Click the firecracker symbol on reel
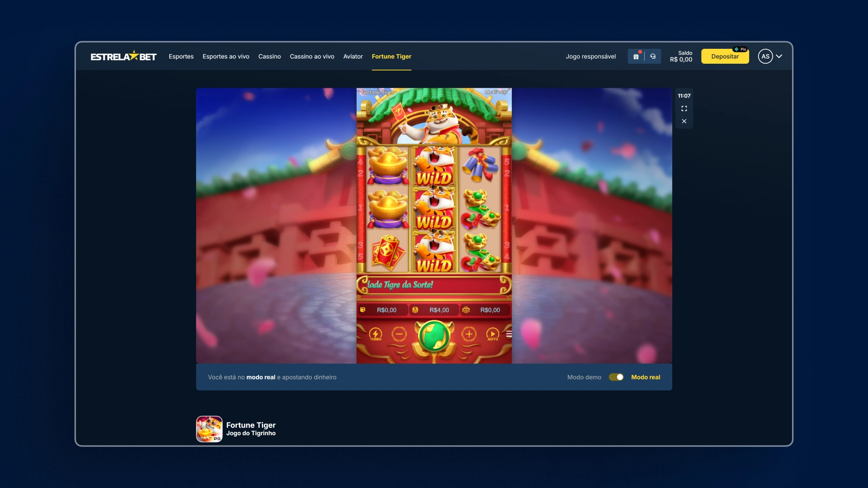This screenshot has width=868, height=488. (480, 164)
